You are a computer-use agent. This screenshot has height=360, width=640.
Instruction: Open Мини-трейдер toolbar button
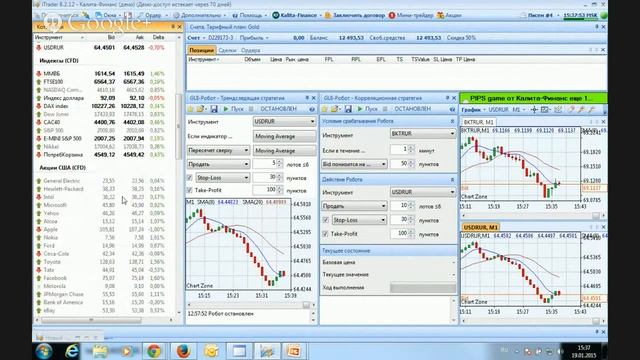(x=411, y=16)
